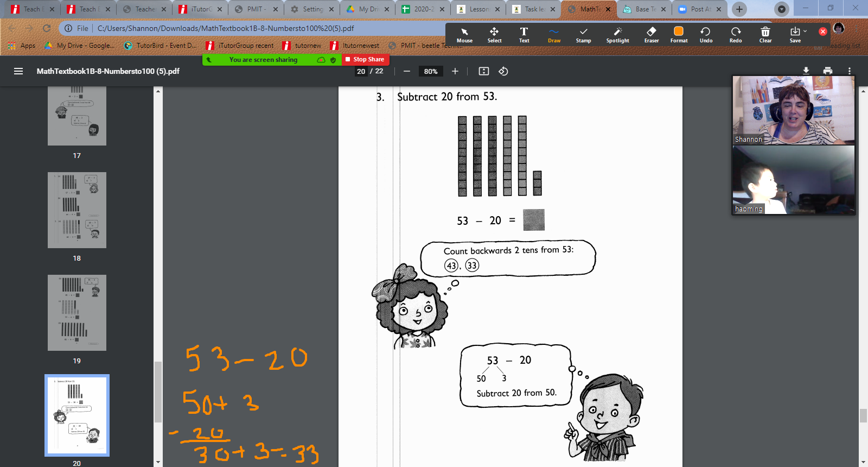Switch to the My Drive browser tab
The height and width of the screenshot is (467, 868).
(x=368, y=9)
